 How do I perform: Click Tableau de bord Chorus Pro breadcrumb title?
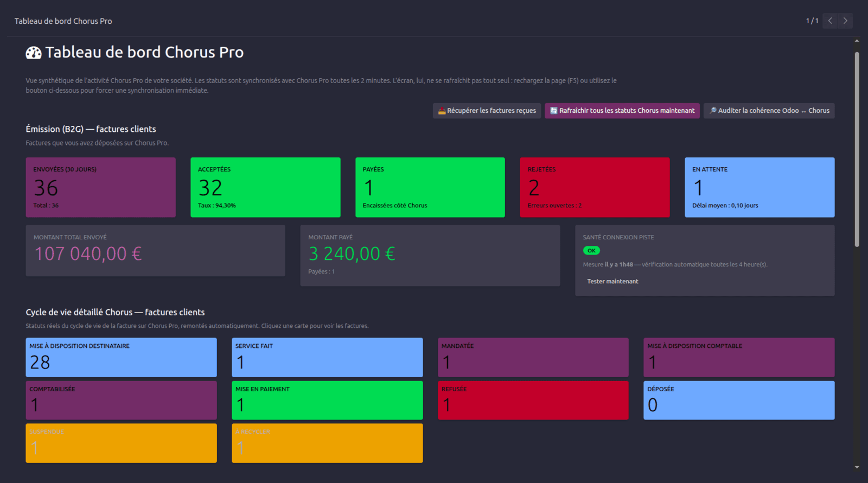[63, 21]
